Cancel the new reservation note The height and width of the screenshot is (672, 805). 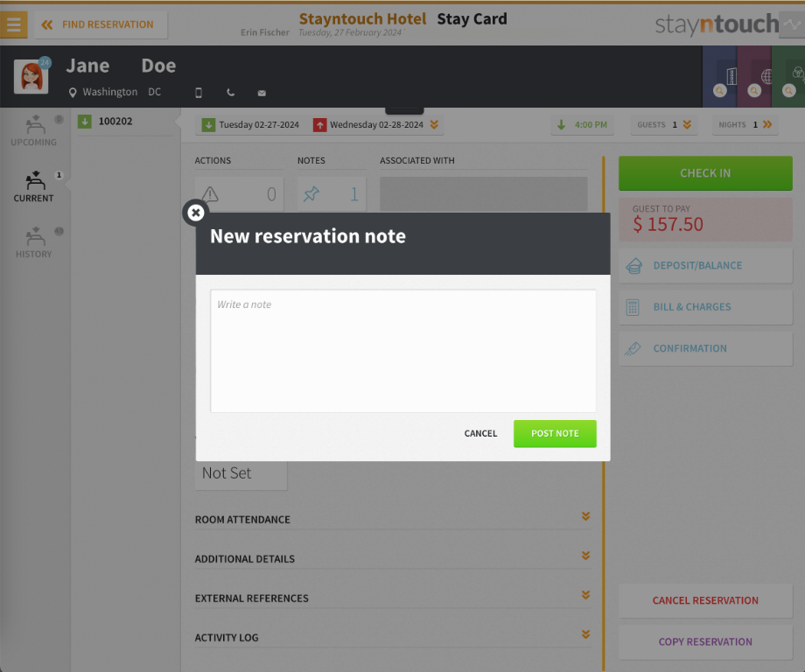pyautogui.click(x=480, y=434)
